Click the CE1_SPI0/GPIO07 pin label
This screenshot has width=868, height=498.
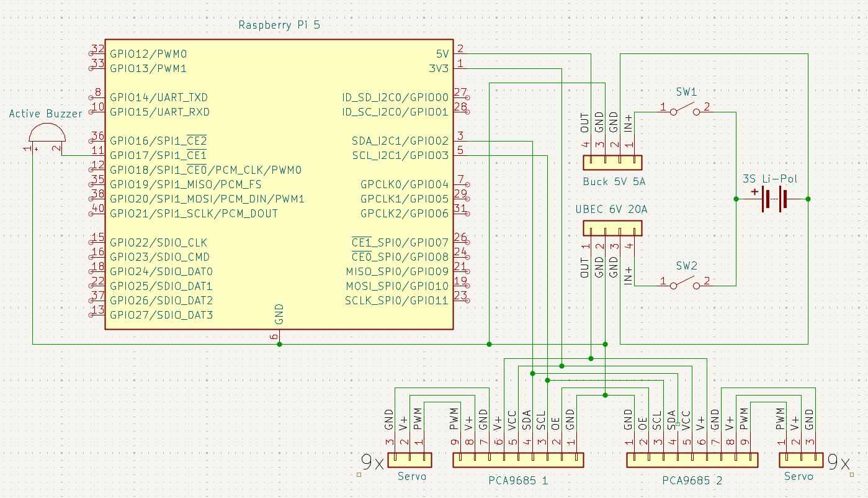tap(400, 242)
